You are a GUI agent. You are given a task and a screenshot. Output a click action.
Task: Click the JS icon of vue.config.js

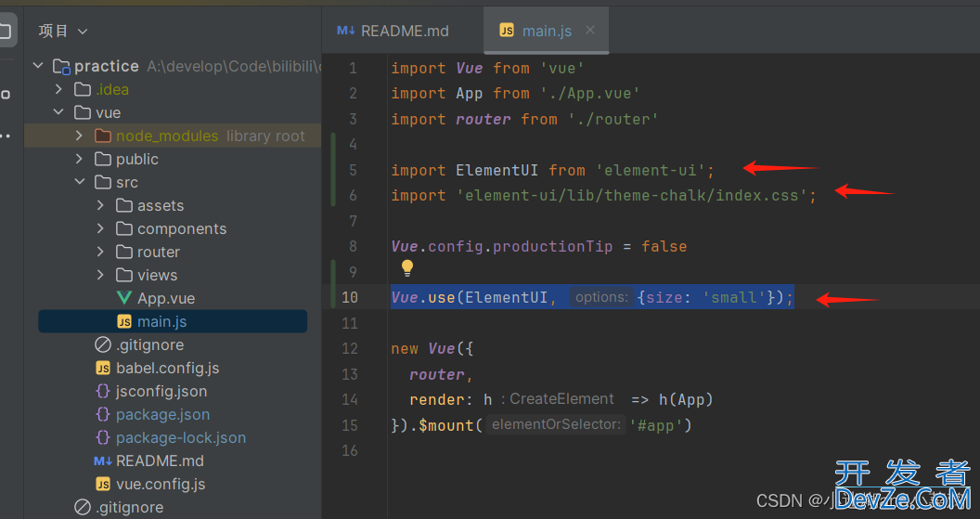point(103,484)
